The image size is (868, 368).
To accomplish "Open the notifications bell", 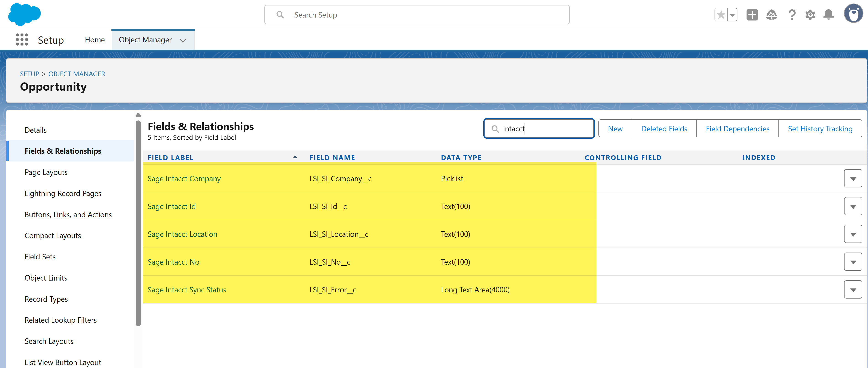I will click(x=829, y=15).
